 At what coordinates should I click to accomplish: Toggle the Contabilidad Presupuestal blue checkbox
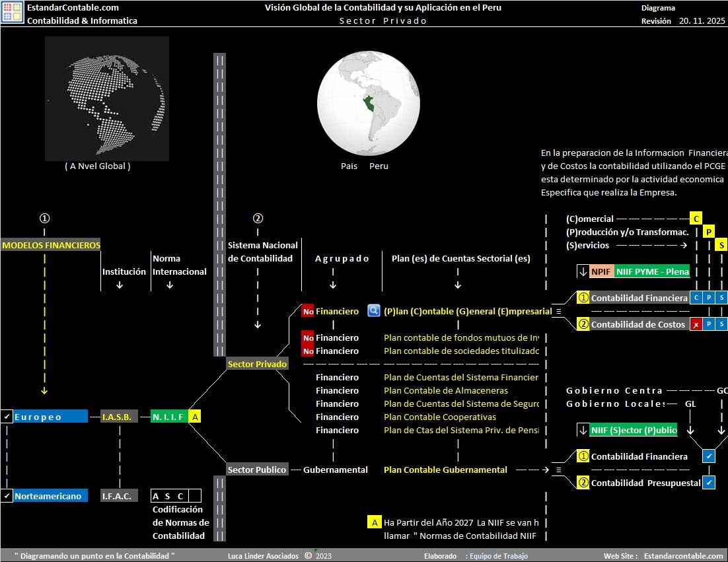pos(708,483)
